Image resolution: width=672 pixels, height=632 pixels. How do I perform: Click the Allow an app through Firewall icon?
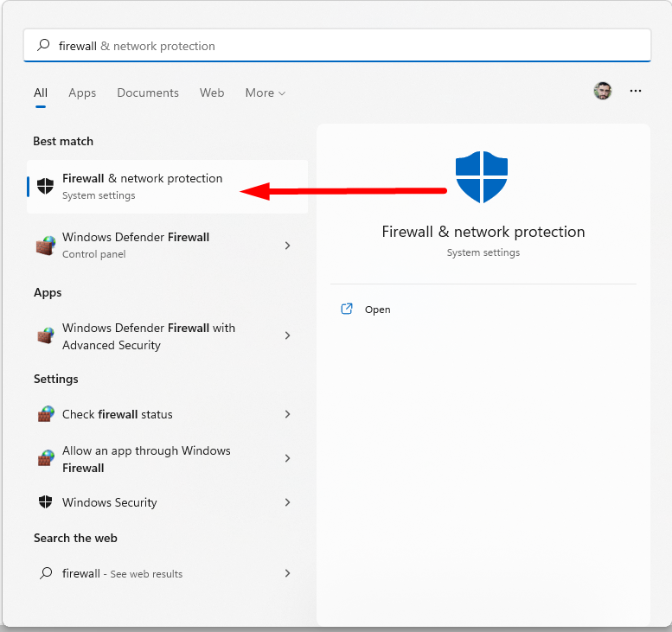point(46,458)
